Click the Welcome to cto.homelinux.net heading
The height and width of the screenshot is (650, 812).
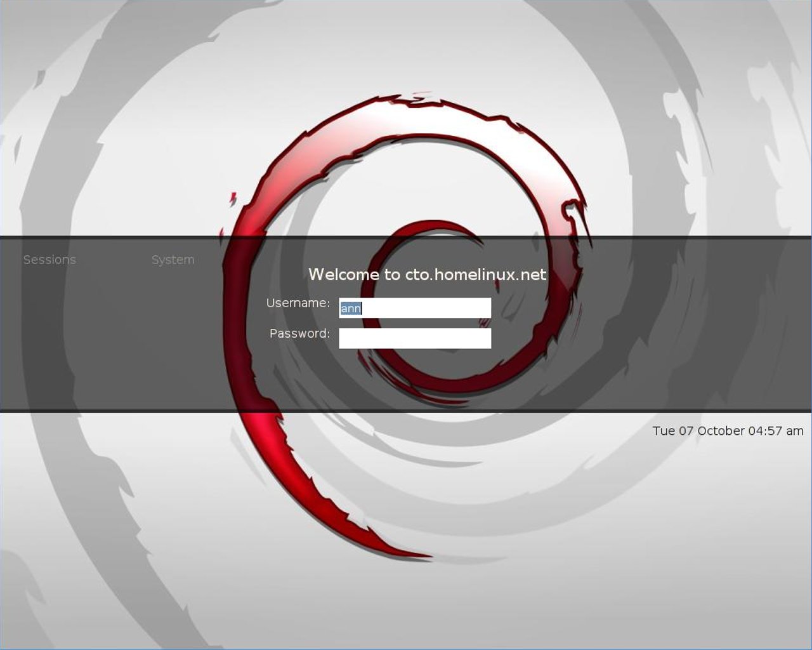point(427,274)
